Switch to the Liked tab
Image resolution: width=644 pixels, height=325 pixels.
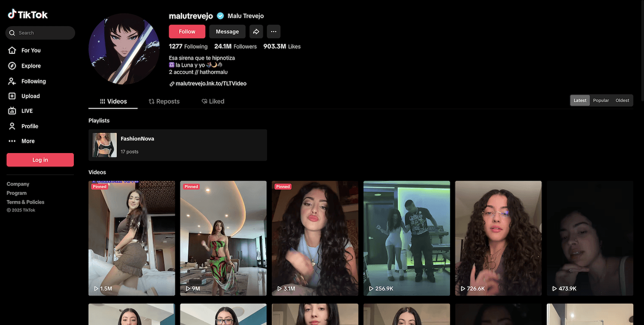click(213, 101)
